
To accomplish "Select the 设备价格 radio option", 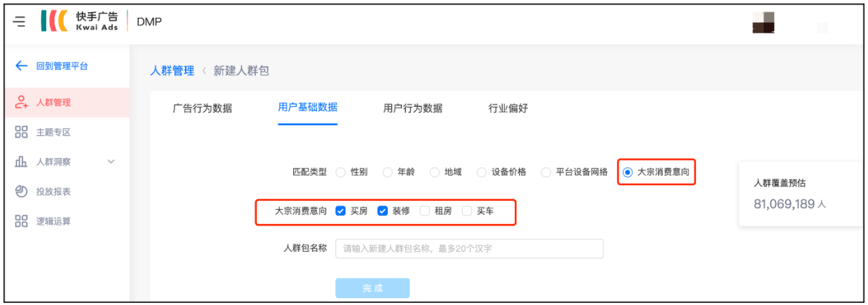I will point(482,172).
